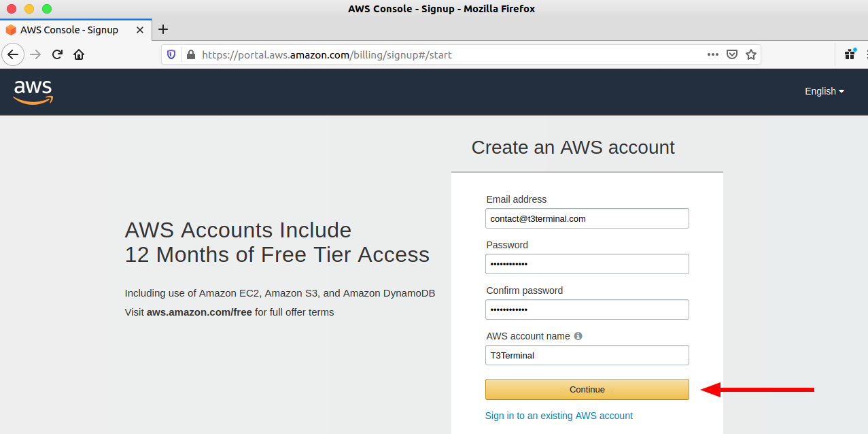The height and width of the screenshot is (434, 868).
Task: Close the AWS Console - Signup tab
Action: (x=140, y=30)
